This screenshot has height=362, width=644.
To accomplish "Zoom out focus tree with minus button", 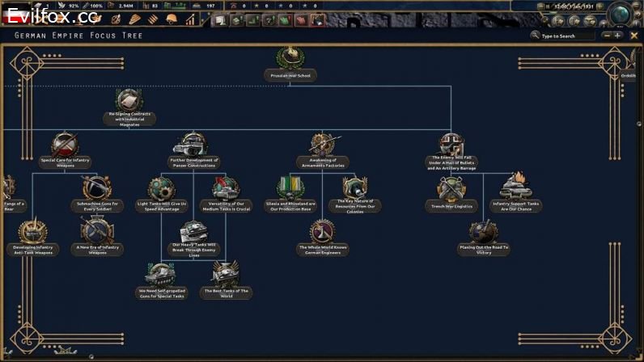I will (606, 36).
